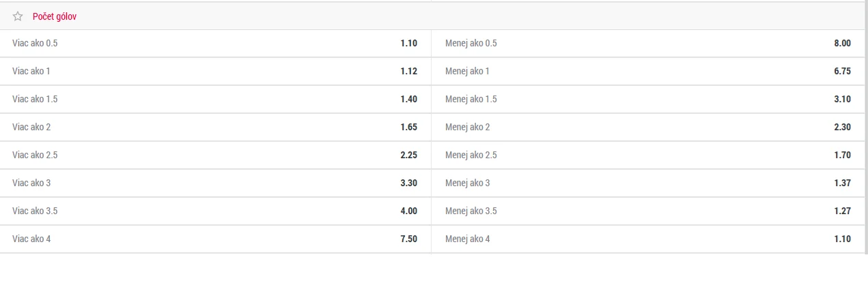Select Viac ako 3.5 at 4.00
Screen dimensions: 868x281
(215, 211)
